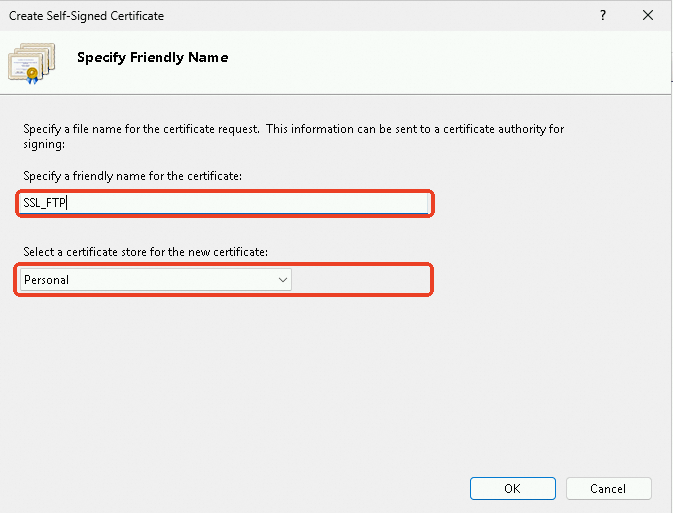The width and height of the screenshot is (673, 513).
Task: Click the certificate icon in the header
Action: click(x=31, y=63)
